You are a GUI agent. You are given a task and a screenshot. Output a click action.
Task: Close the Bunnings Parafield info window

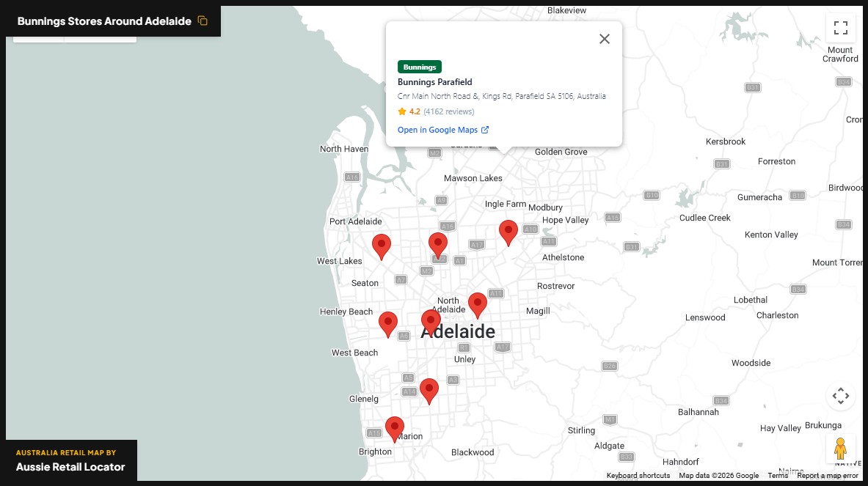pyautogui.click(x=605, y=39)
